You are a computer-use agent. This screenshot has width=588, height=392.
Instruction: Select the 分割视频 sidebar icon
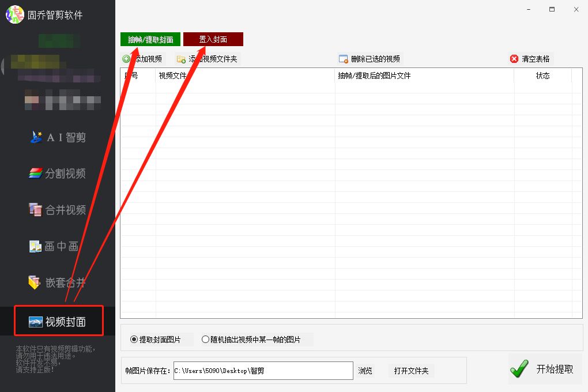[x=36, y=174]
